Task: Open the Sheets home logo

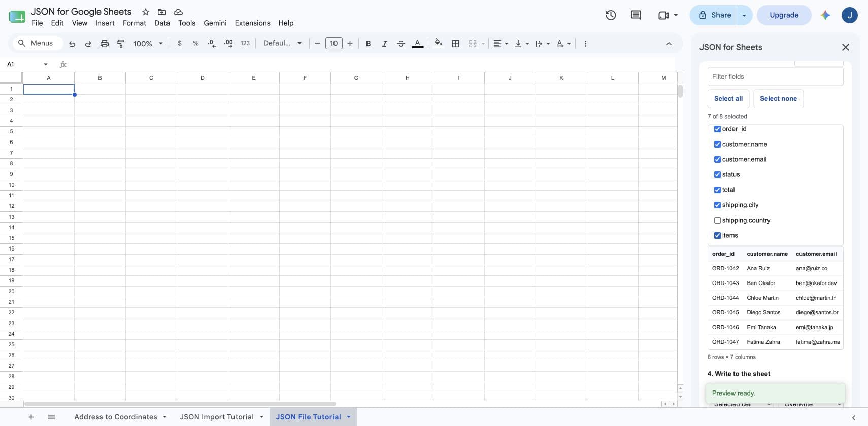Action: [x=17, y=17]
